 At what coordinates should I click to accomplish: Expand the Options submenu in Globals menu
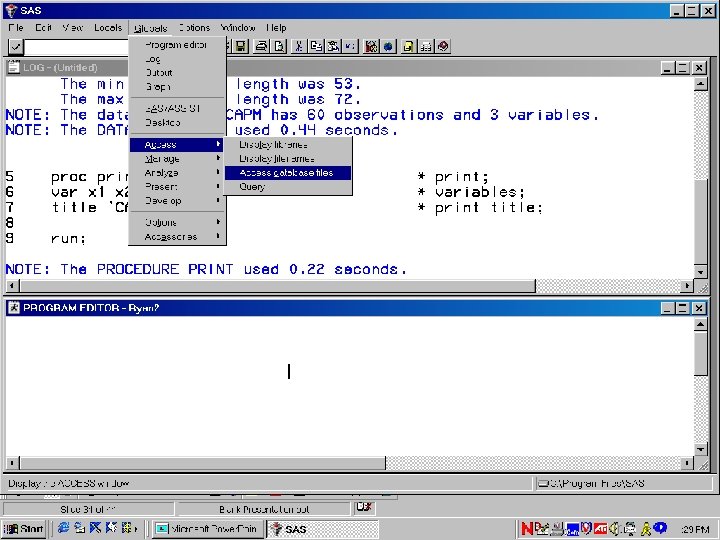click(x=177, y=223)
